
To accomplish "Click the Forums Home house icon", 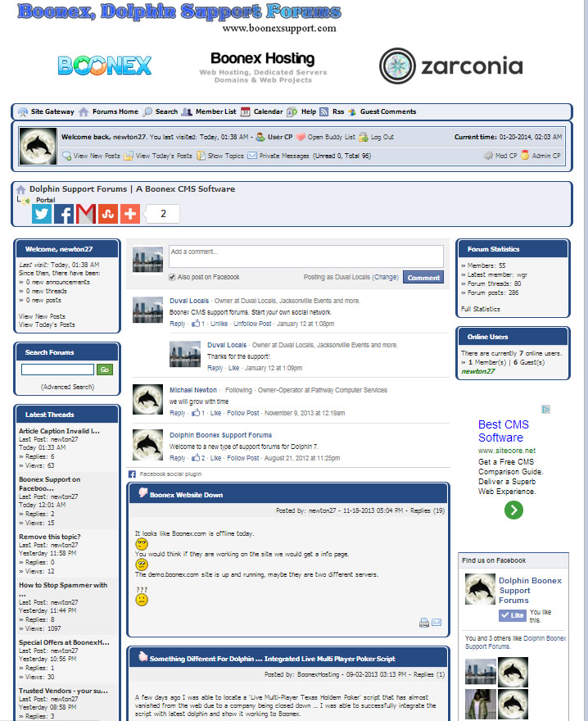I will point(84,111).
